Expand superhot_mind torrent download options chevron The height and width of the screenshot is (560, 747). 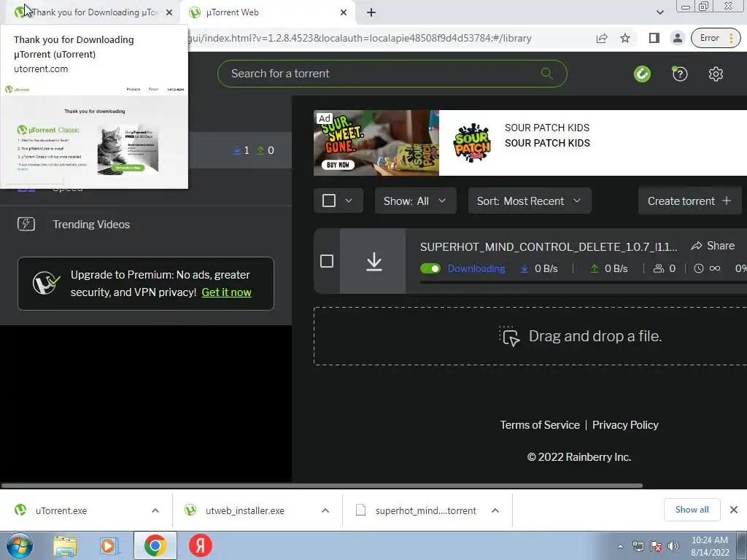(x=495, y=510)
